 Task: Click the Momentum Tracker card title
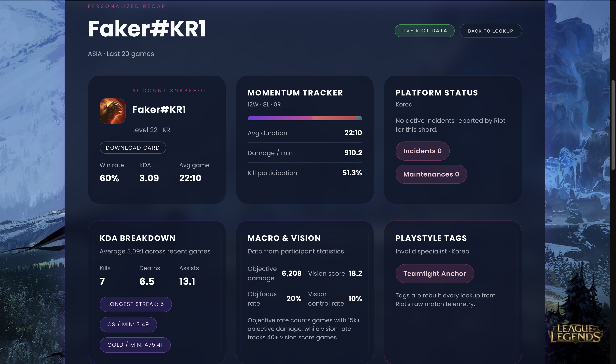pyautogui.click(x=295, y=93)
